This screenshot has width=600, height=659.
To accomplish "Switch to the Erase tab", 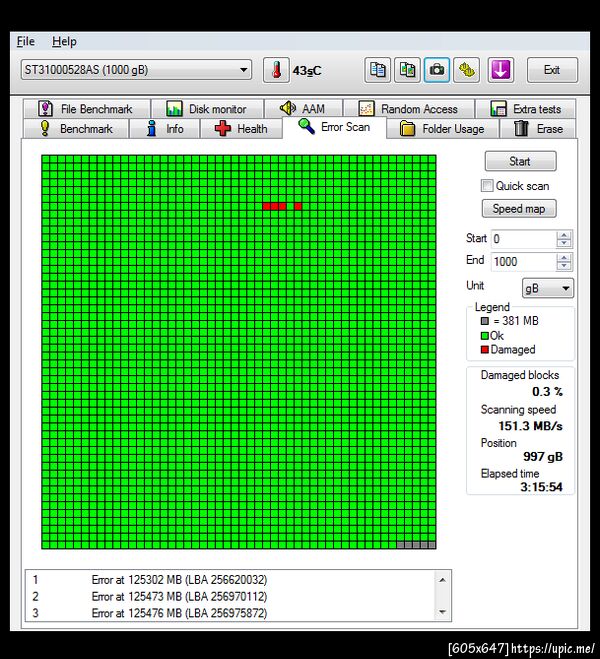I will coord(538,128).
